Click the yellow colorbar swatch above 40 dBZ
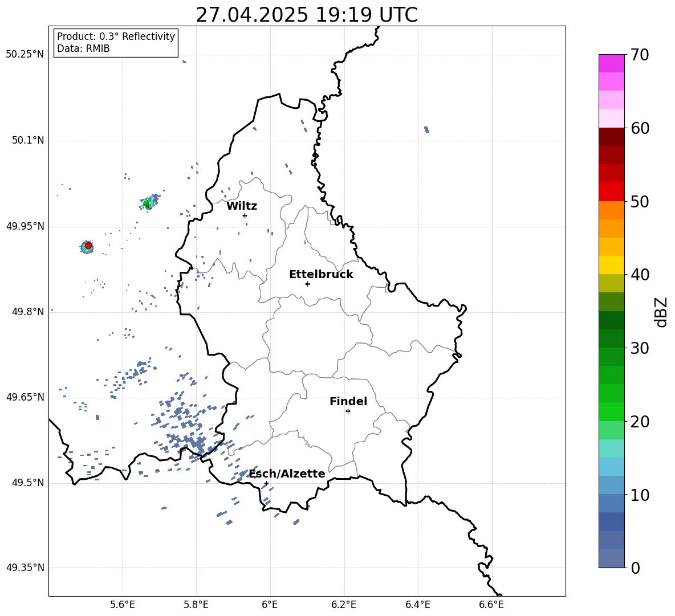 point(611,265)
